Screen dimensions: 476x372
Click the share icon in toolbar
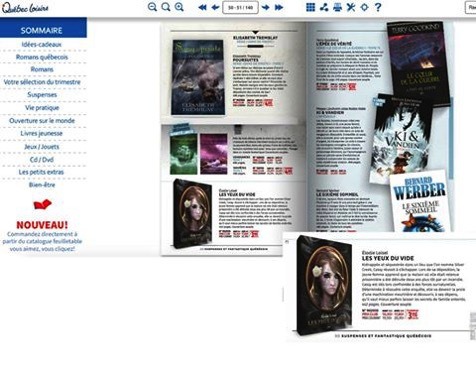point(324,7)
